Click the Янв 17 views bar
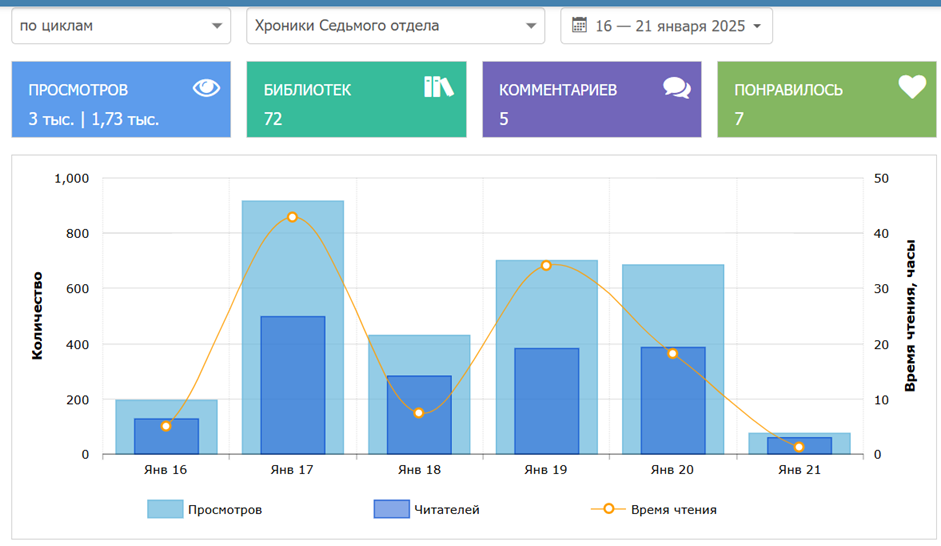This screenshot has width=941, height=546. tap(293, 260)
